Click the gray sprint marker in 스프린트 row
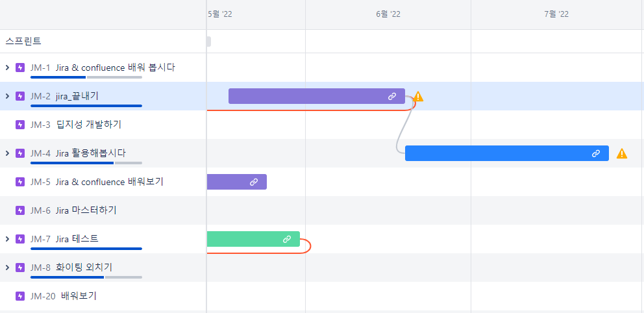This screenshot has height=313, width=644. point(208,41)
